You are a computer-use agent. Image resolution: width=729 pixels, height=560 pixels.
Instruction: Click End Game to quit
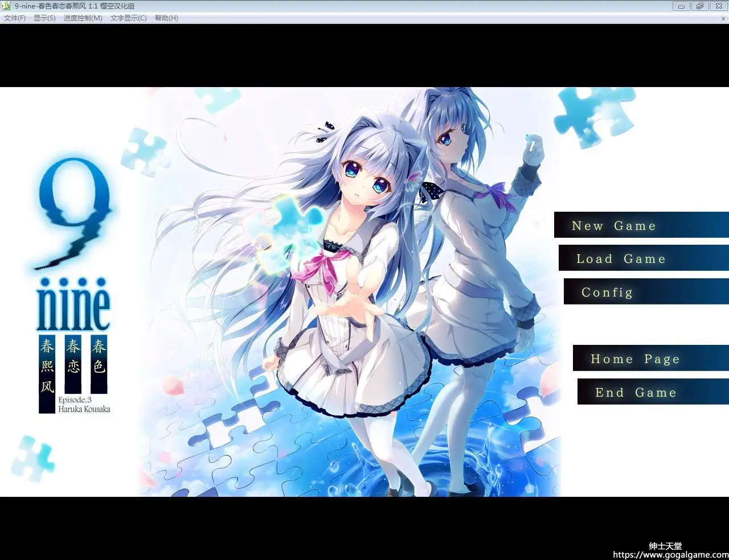point(636,393)
